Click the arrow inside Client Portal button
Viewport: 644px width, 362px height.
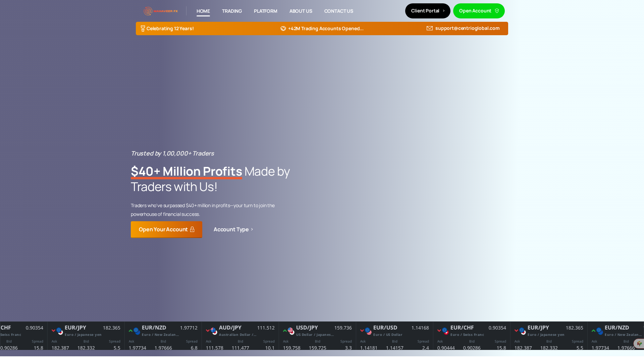coord(443,11)
